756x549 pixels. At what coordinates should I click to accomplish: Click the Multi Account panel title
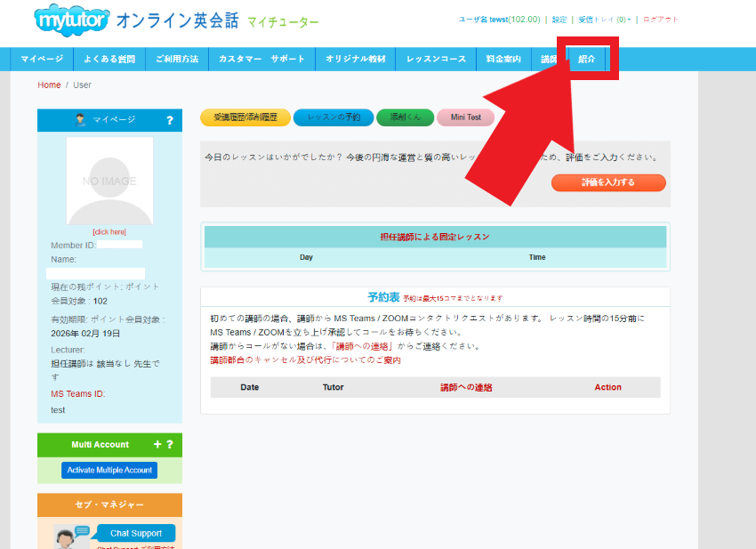pyautogui.click(x=101, y=445)
